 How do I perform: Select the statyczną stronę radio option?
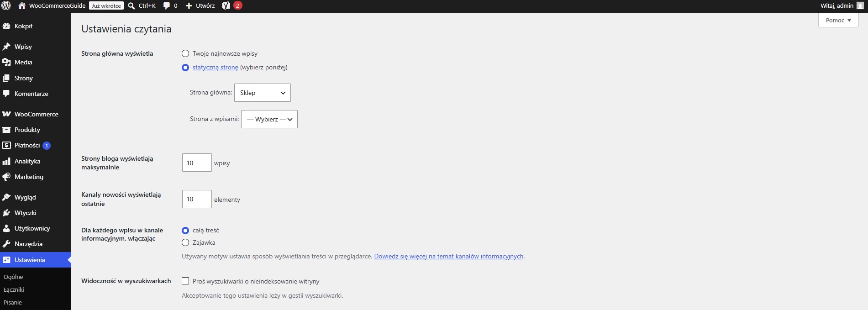pyautogui.click(x=185, y=68)
